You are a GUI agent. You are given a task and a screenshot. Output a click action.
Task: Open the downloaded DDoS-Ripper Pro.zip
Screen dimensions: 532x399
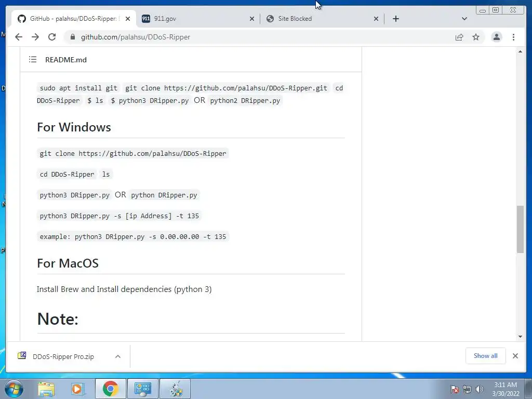pos(63,356)
